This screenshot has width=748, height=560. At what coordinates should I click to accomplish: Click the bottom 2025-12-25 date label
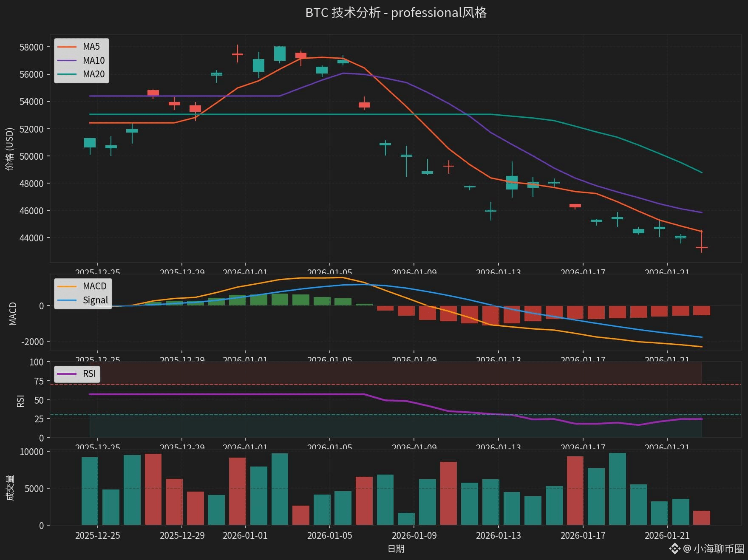pos(98,535)
